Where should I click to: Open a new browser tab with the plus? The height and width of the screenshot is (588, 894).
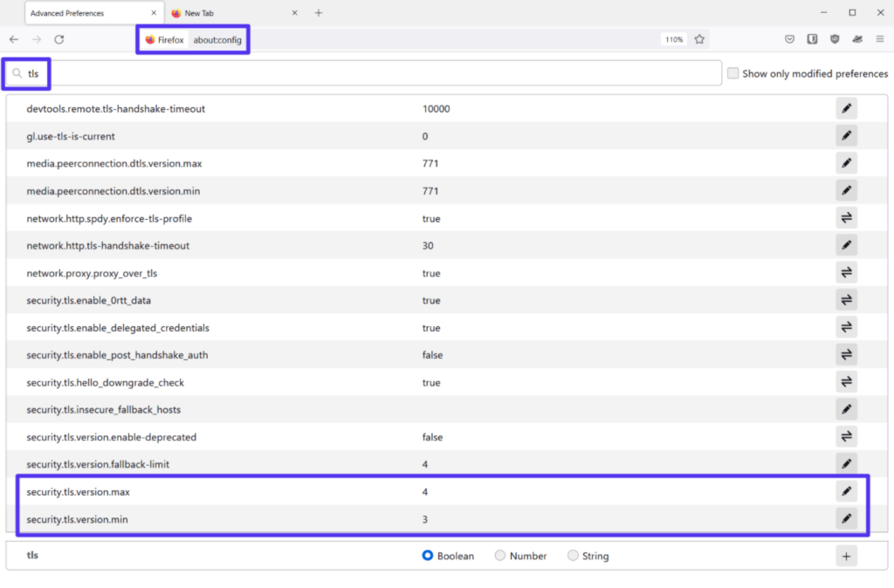click(317, 12)
